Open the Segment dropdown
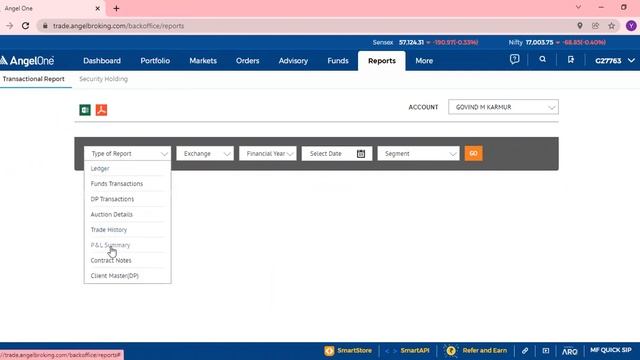This screenshot has height=360, width=640. click(x=418, y=153)
